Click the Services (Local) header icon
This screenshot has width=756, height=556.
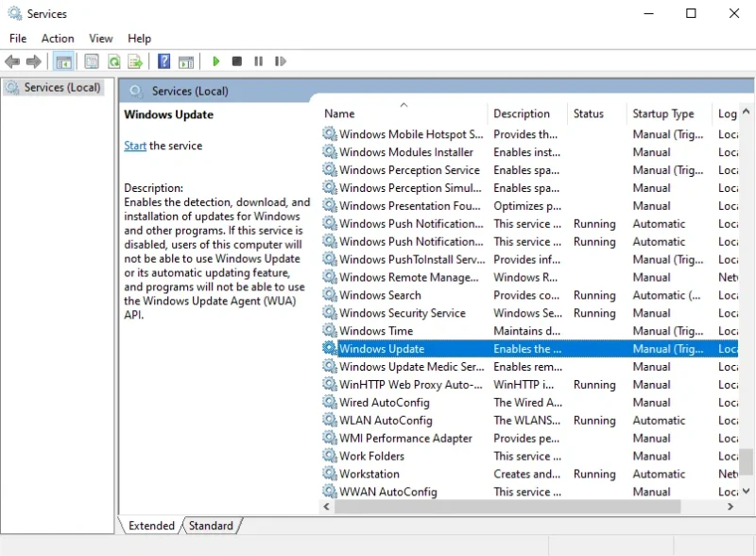tap(136, 91)
